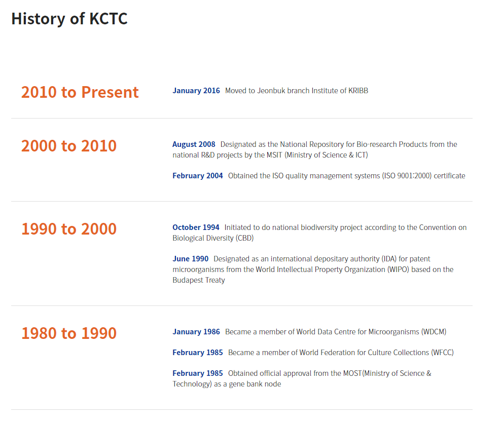Click February 1985 date beside the WFCC entry
The height and width of the screenshot is (424, 504).
(197, 353)
